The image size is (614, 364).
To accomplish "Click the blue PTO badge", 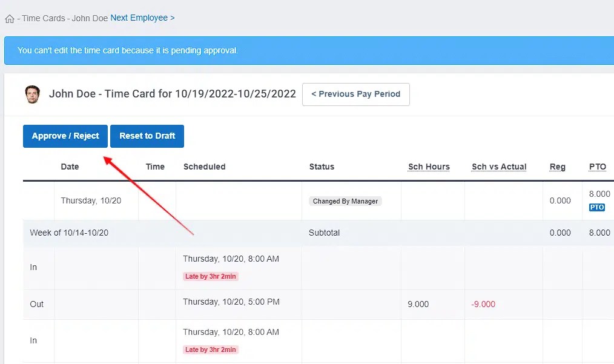I will 597,207.
